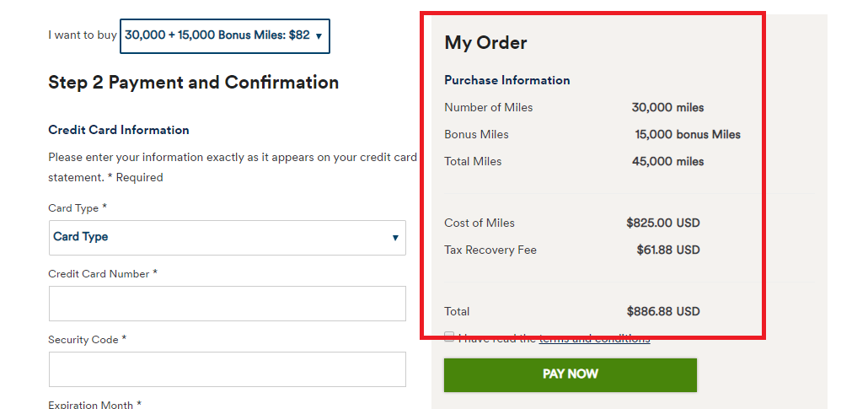Expand the Card Type dropdown

[227, 237]
